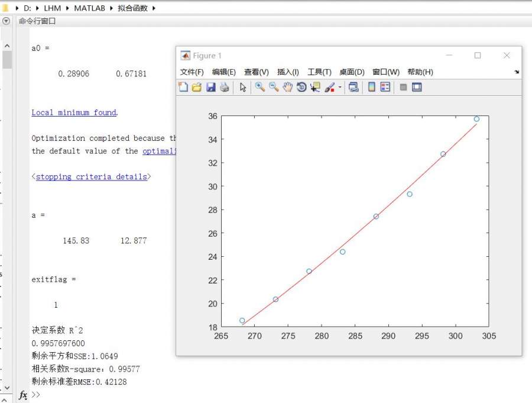This screenshot has width=532, height=403.
Task: Activate the Rotate 3D tool
Action: (301, 88)
